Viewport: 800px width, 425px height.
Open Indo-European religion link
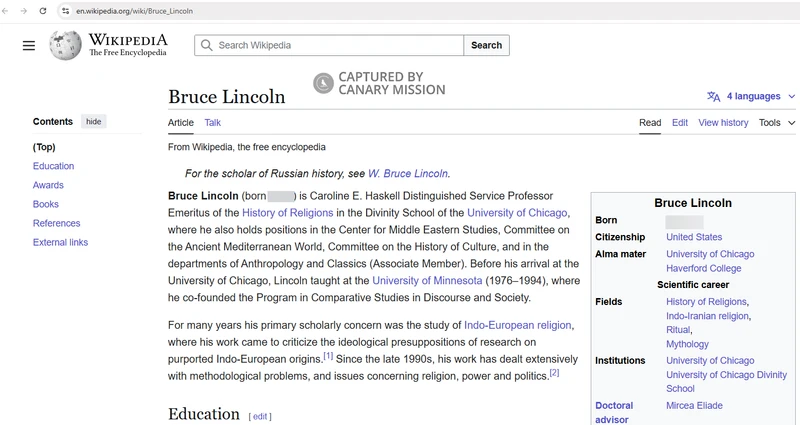pos(517,325)
